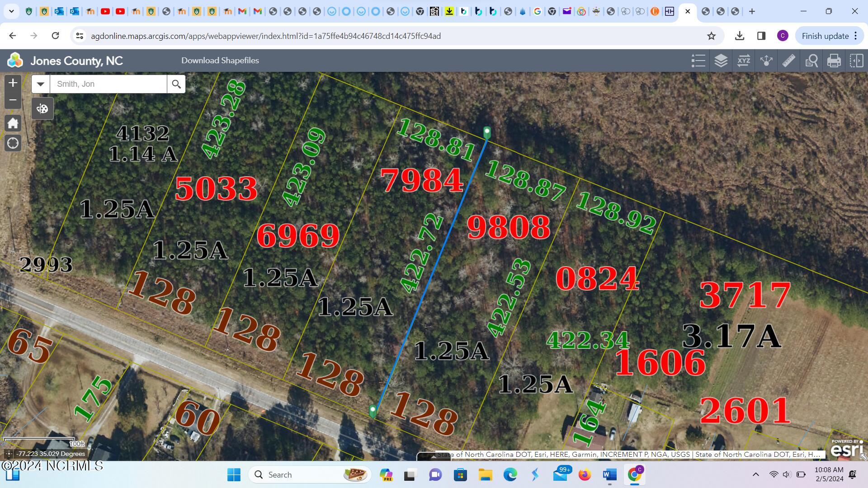Reload the current browser page
This screenshot has height=488, width=868.
coord(55,36)
